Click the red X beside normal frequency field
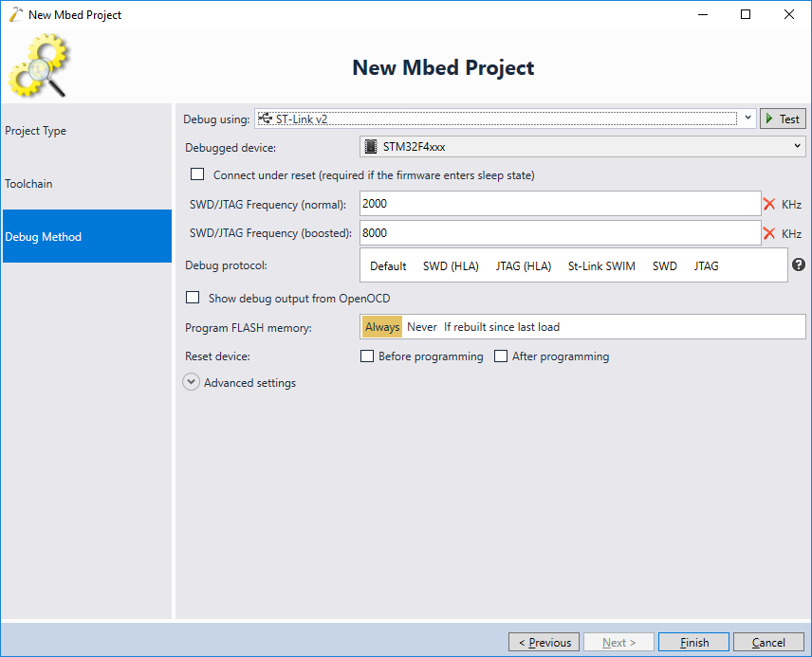This screenshot has width=812, height=657. click(769, 205)
